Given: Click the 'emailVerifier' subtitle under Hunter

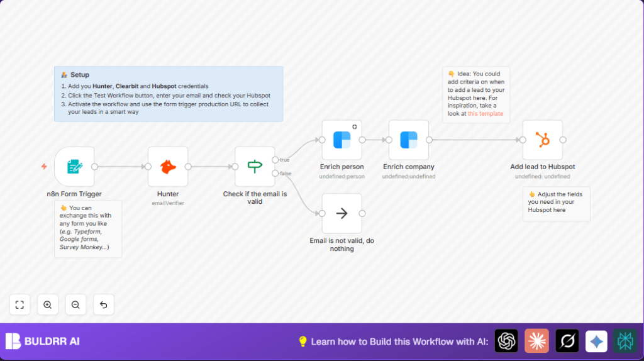Looking at the screenshot, I should 168,203.
